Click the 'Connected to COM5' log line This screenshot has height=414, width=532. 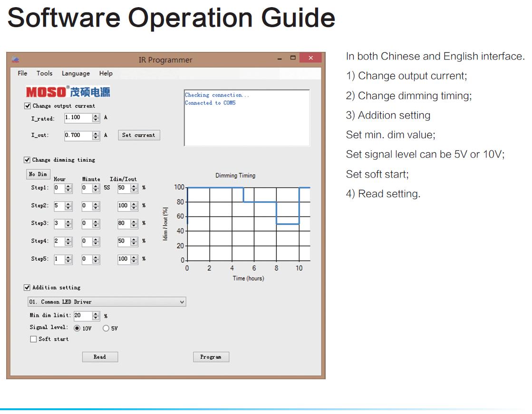pyautogui.click(x=210, y=103)
